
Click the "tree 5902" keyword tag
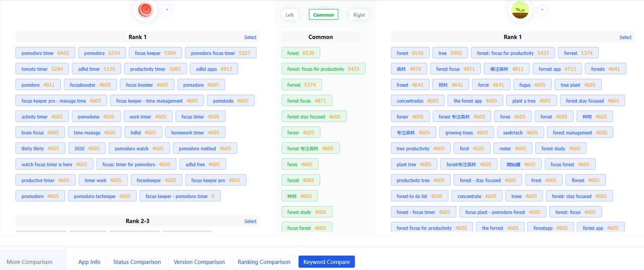tap(450, 53)
